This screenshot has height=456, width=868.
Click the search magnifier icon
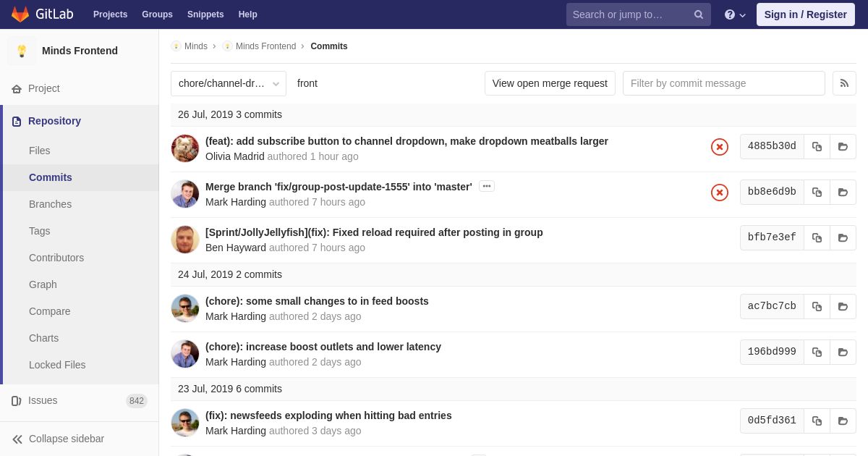click(x=699, y=14)
